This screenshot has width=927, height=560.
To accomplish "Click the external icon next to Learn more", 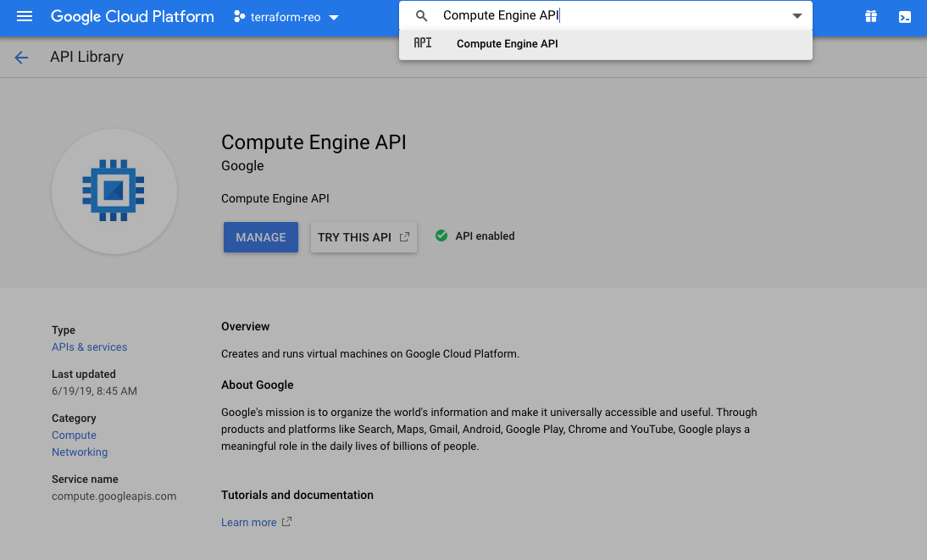I will (x=286, y=522).
